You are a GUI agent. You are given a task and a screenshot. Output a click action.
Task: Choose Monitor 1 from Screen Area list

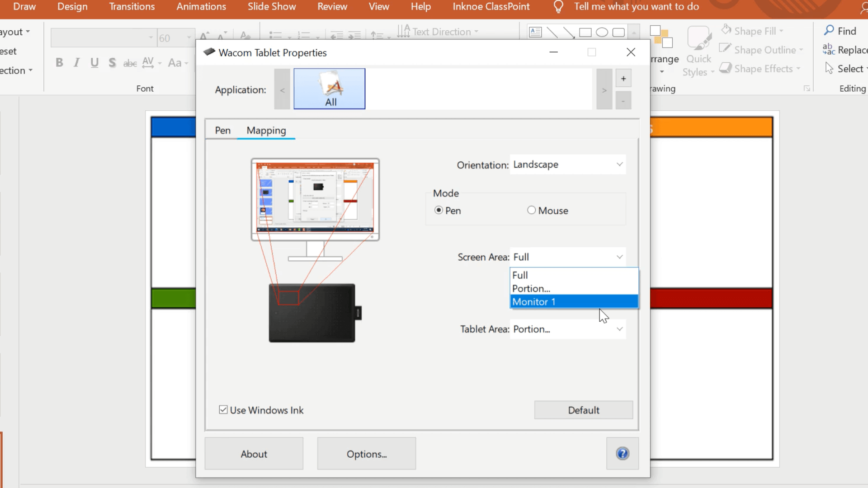pos(574,302)
